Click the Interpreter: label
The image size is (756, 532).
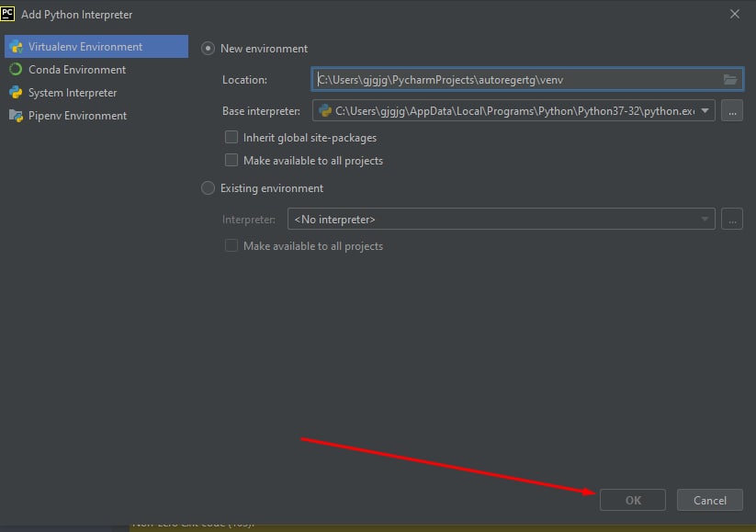point(249,220)
